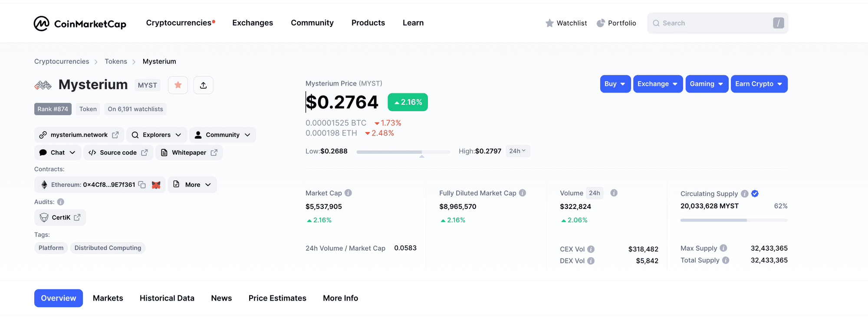Screen dimensions: 868x321
Task: Click the CoinMarketCap logo
Action: (x=80, y=23)
